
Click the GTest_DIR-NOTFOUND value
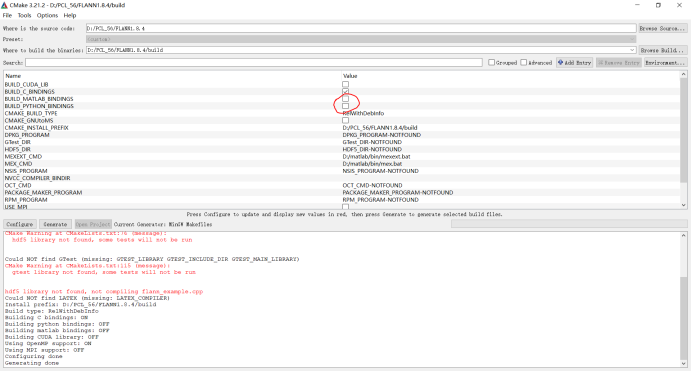tap(372, 142)
